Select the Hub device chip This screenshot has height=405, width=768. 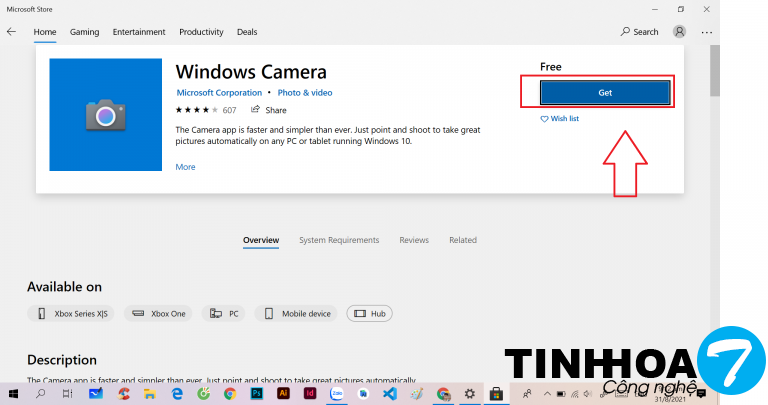pos(370,313)
